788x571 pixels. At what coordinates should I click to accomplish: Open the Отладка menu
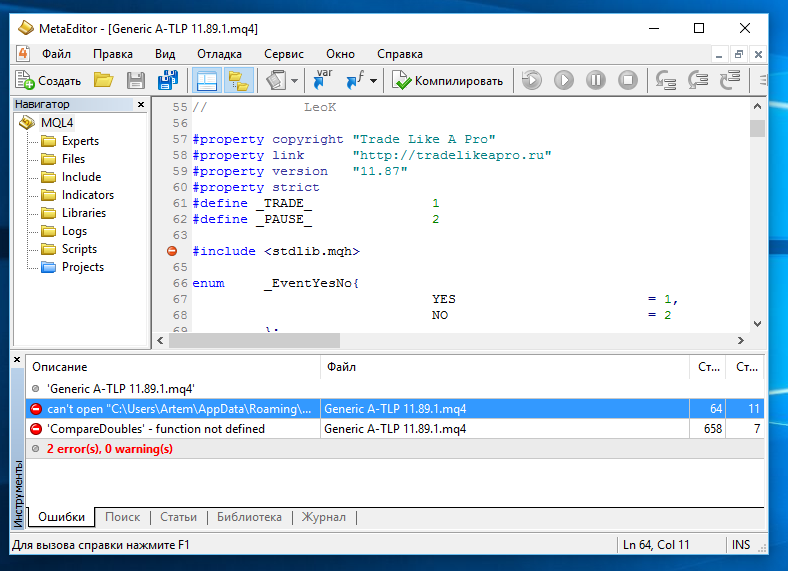(x=219, y=54)
